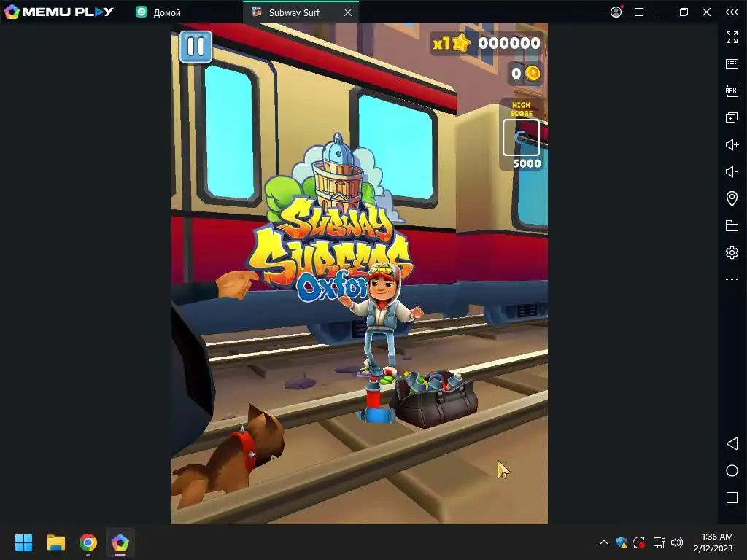Click the score multiplier star
The height and width of the screenshot is (560, 747).
[x=461, y=43]
